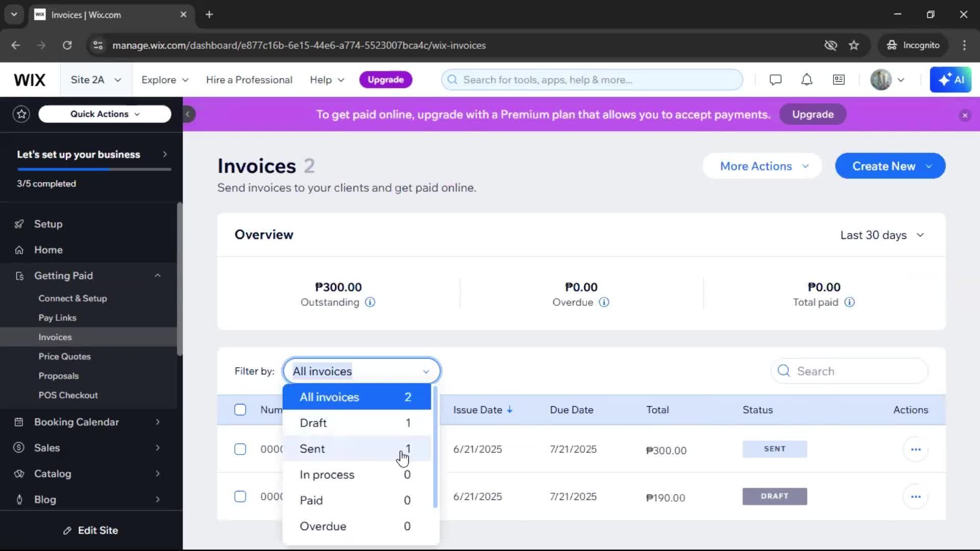The image size is (980, 551).
Task: Click Upgrade in the purple banner
Action: tap(813, 114)
